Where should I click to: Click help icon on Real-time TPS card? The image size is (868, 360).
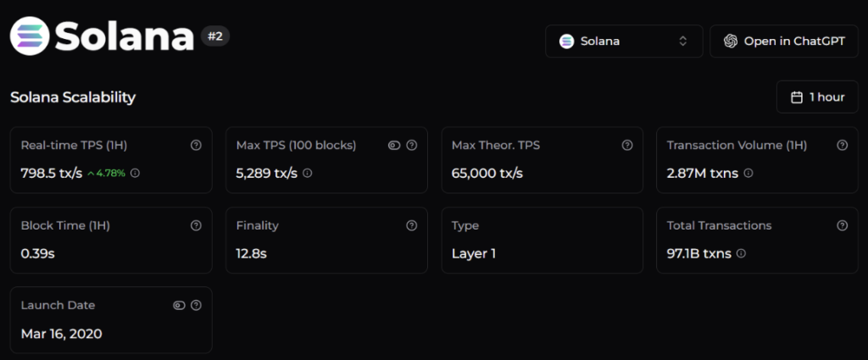[x=196, y=145]
